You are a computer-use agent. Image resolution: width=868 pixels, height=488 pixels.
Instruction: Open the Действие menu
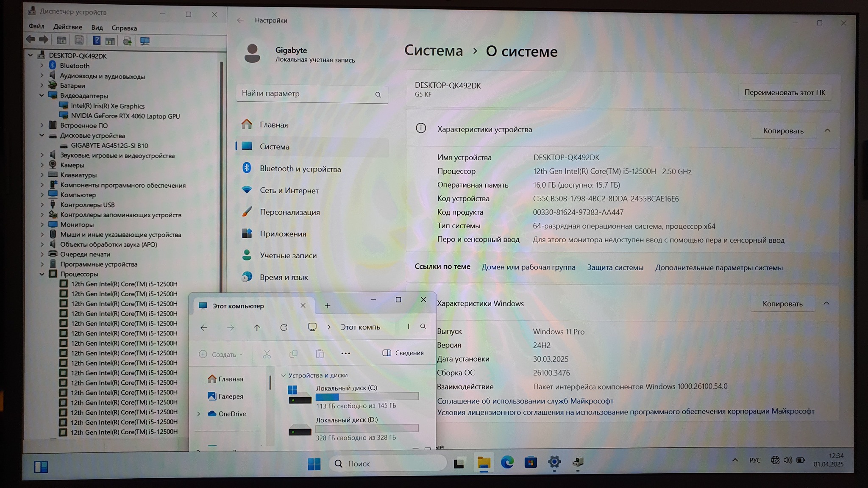pyautogui.click(x=67, y=27)
